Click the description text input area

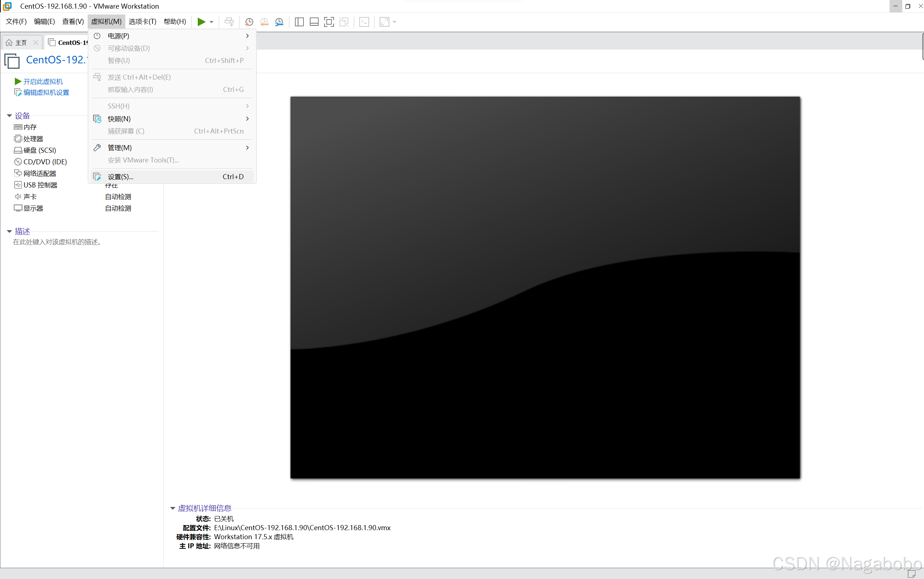click(x=58, y=242)
